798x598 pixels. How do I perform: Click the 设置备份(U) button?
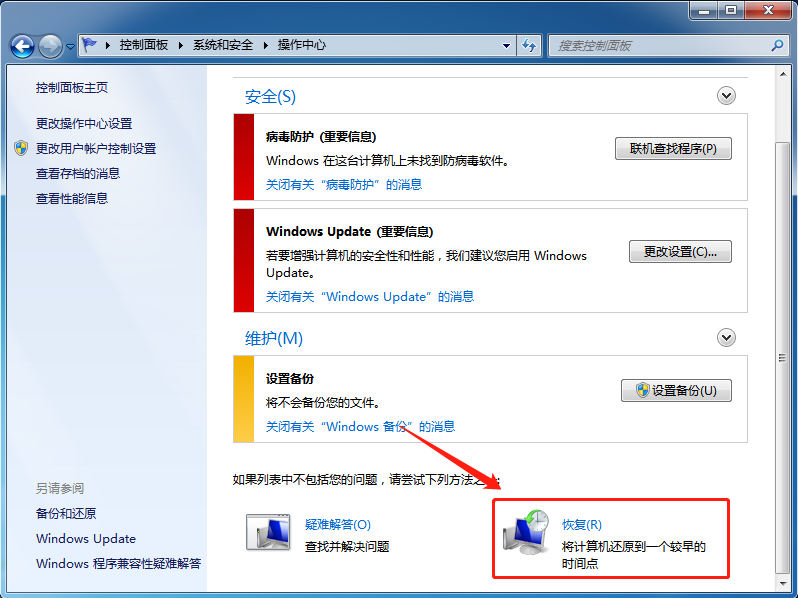pyautogui.click(x=676, y=390)
